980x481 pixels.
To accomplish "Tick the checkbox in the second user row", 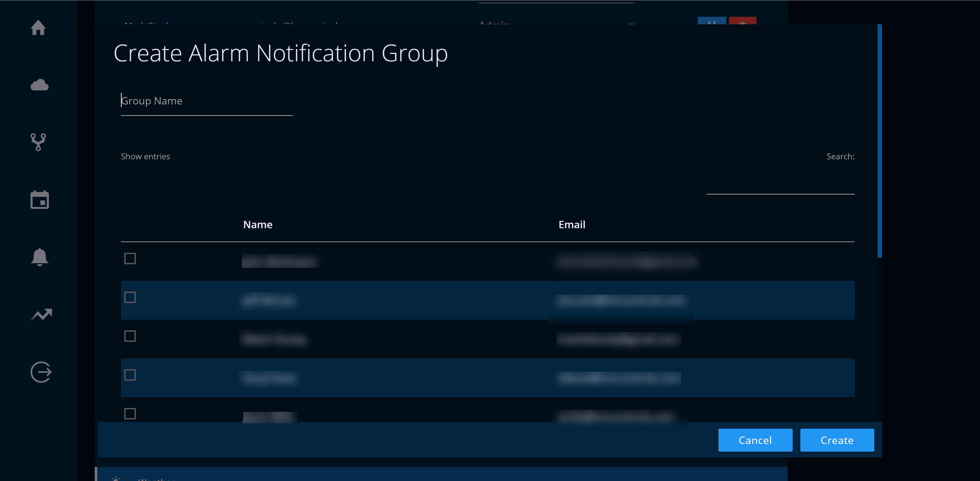I will click(130, 297).
